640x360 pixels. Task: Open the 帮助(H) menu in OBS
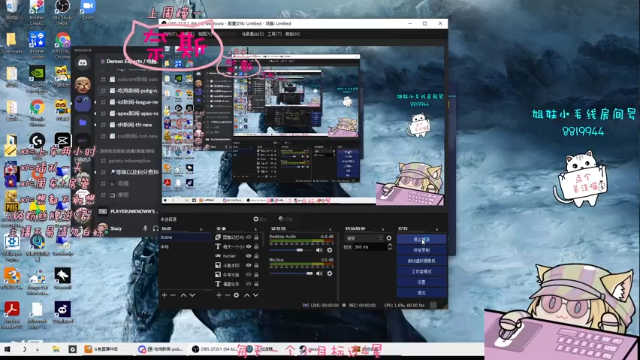[292, 34]
